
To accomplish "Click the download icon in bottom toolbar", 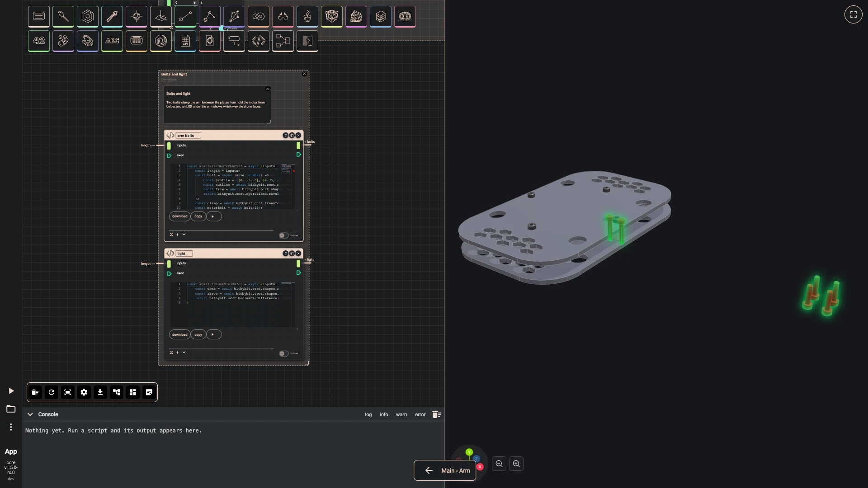I will coord(100,392).
